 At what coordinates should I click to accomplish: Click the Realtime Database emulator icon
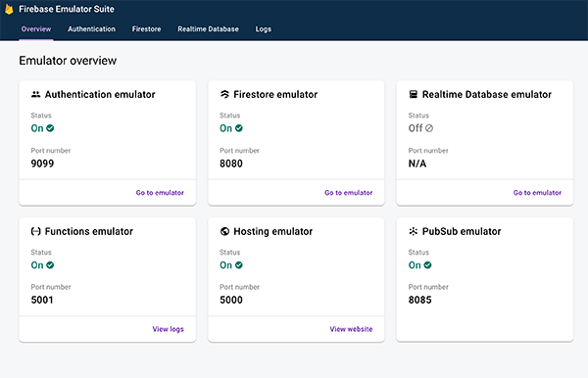click(413, 94)
